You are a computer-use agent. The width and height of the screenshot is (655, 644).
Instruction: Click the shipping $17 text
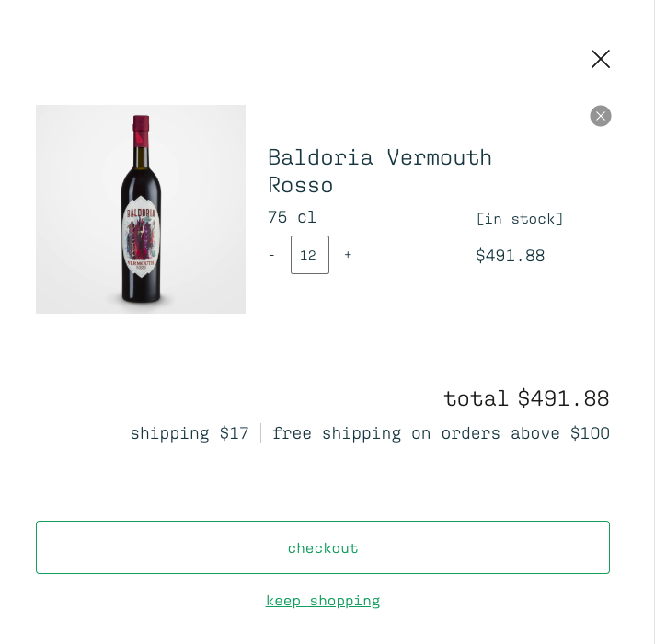[190, 433]
